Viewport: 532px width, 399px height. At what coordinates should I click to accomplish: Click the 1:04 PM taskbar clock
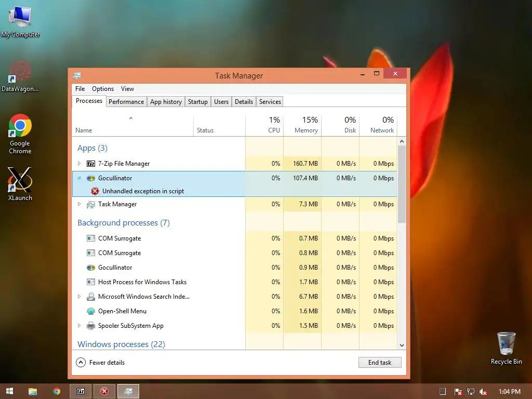pyautogui.click(x=510, y=392)
